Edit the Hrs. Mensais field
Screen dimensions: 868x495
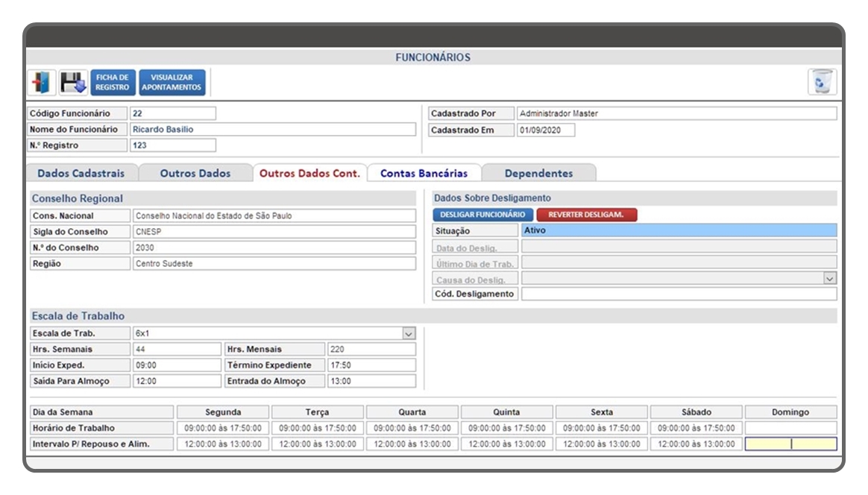(x=371, y=350)
